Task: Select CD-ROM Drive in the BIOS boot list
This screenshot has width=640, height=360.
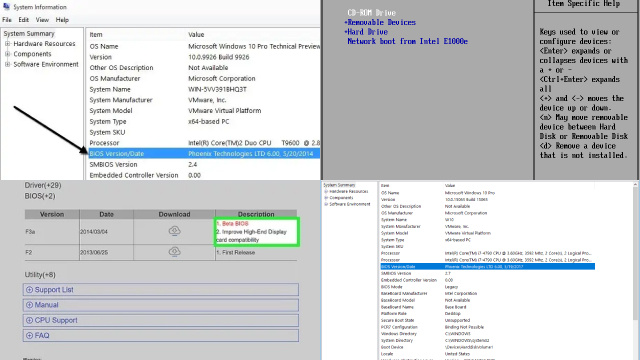Action: (371, 13)
